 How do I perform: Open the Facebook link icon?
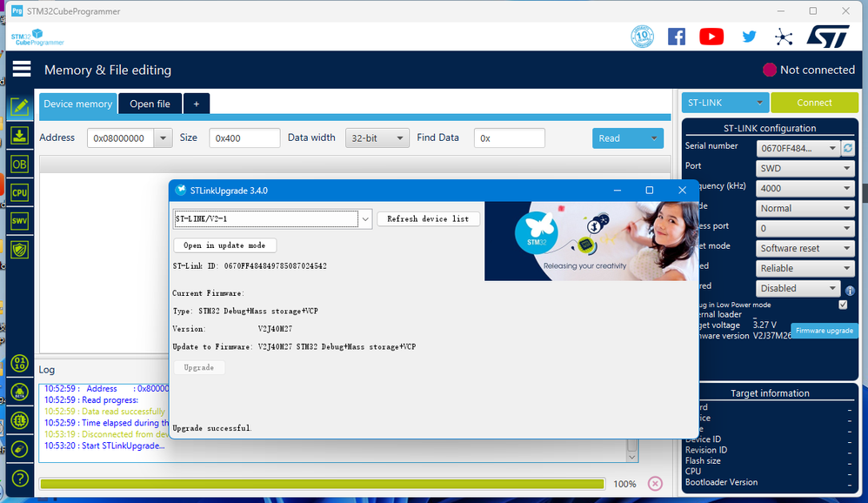(677, 37)
